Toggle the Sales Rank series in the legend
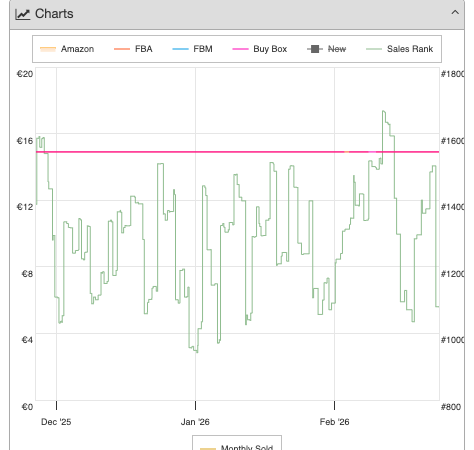The image size is (474, 450). (399, 49)
